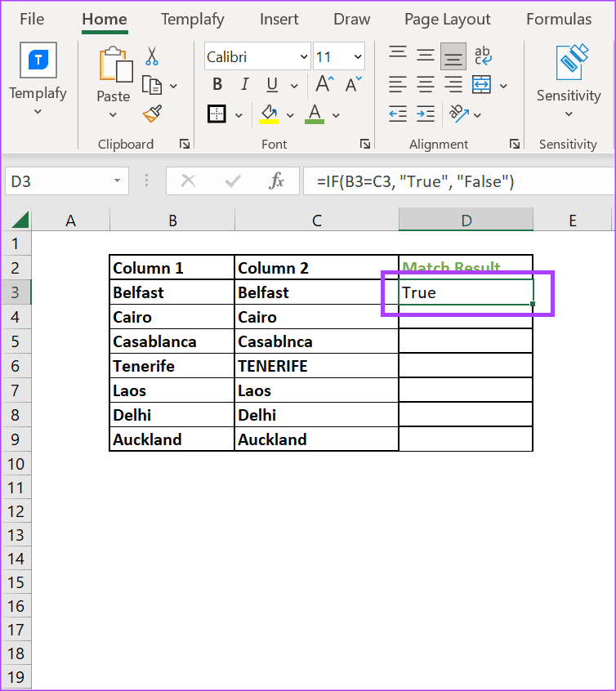Click the Orientation text angle icon
This screenshot has width=616, height=691.
[458, 114]
